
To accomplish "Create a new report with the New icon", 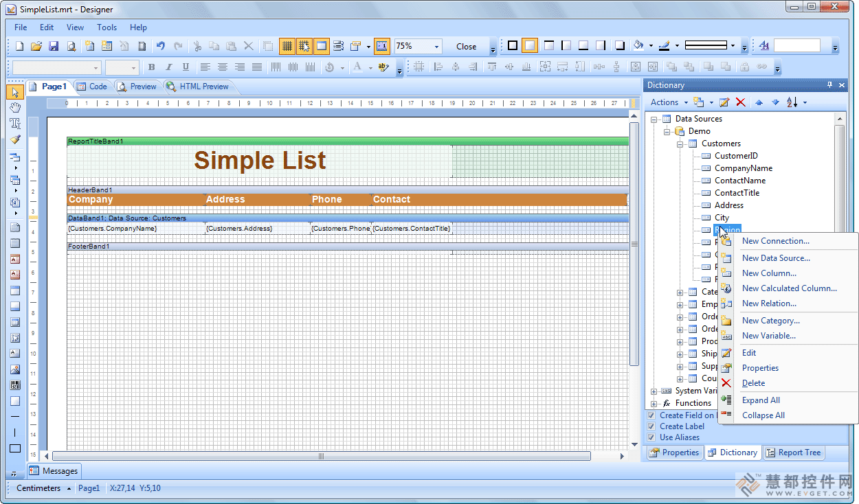I will (x=19, y=47).
